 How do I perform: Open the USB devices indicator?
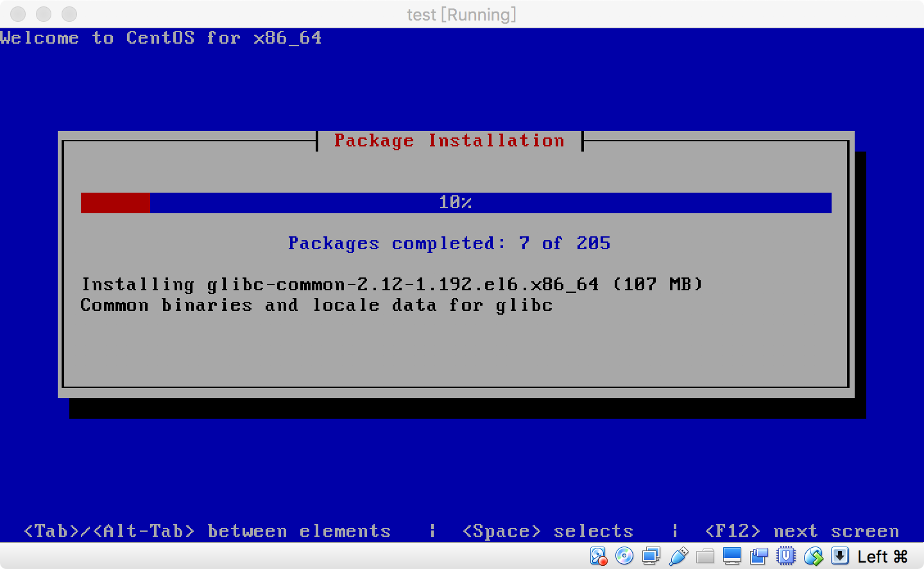(678, 556)
